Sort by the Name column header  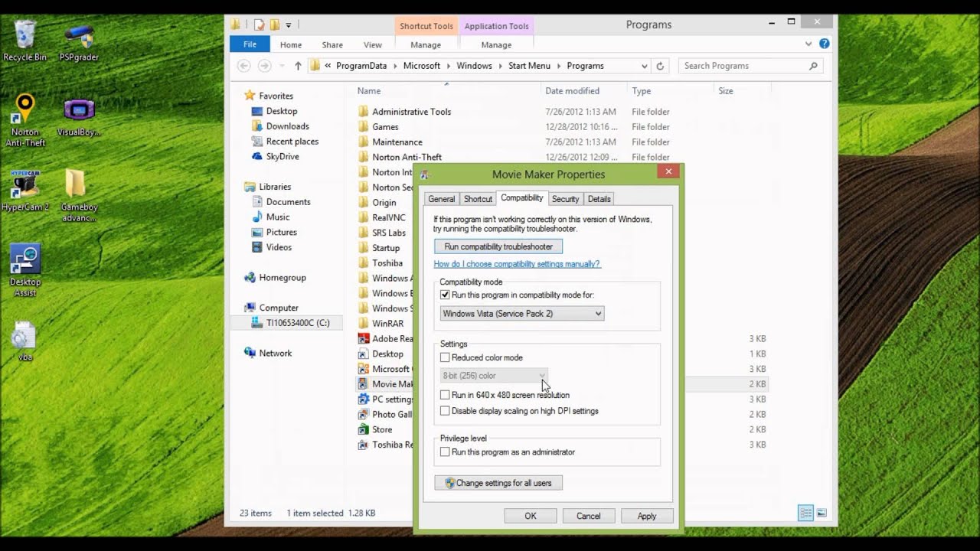click(368, 91)
